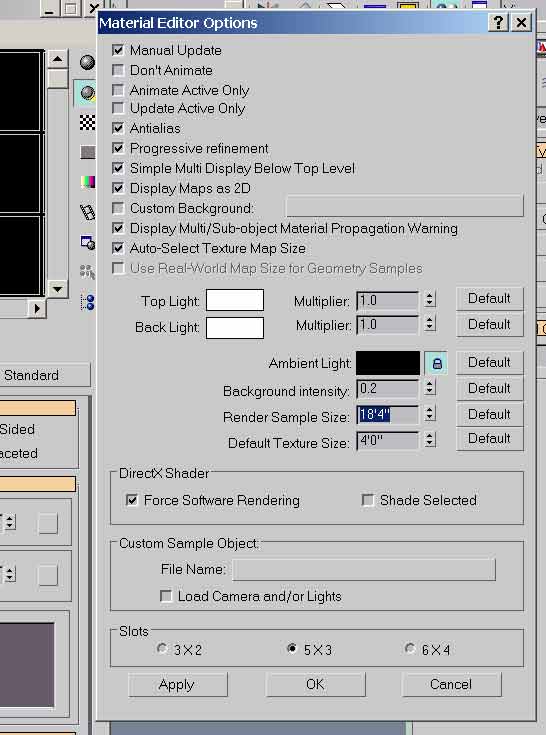
Task: Open the Back Light color swatch
Action: 235,328
